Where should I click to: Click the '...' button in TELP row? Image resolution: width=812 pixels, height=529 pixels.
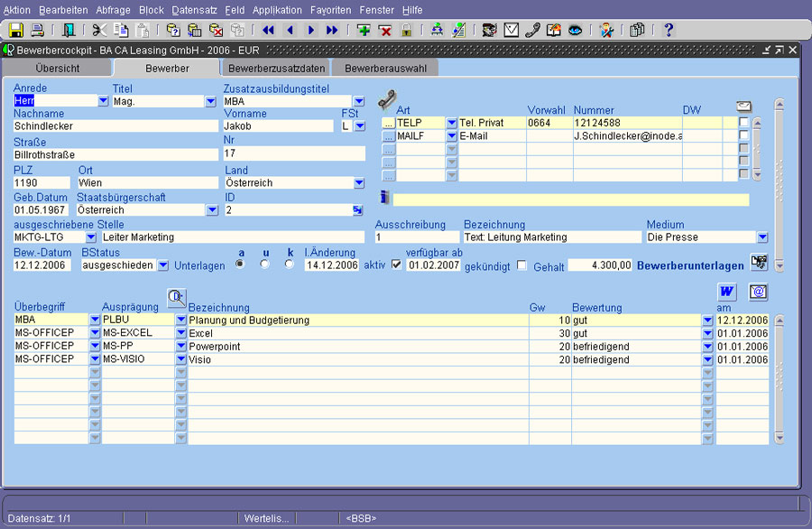click(388, 123)
